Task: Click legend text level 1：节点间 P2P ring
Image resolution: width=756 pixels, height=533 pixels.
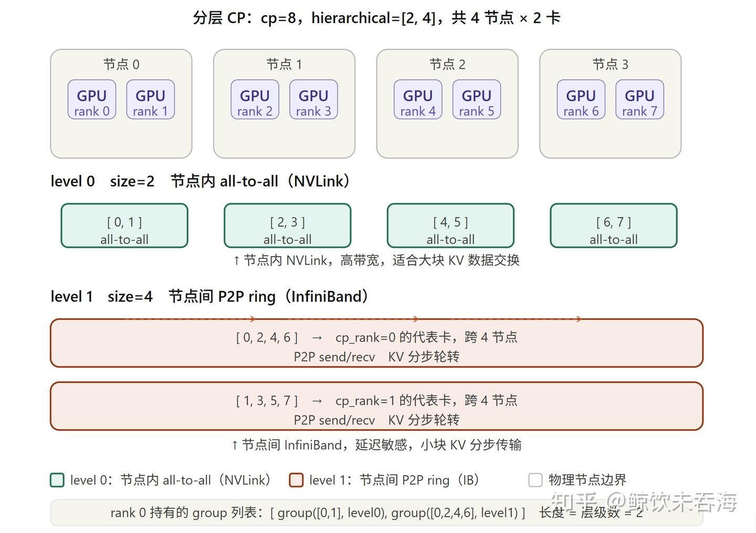Action: click(x=394, y=480)
